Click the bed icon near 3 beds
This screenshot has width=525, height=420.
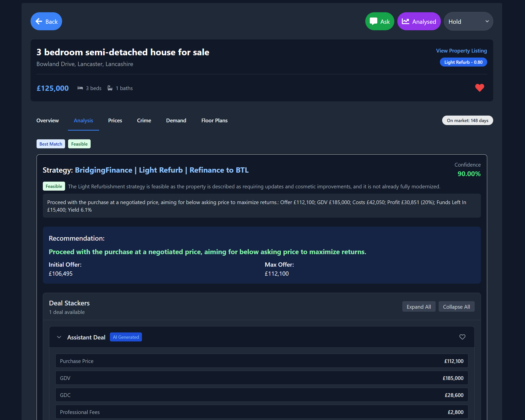(x=80, y=88)
